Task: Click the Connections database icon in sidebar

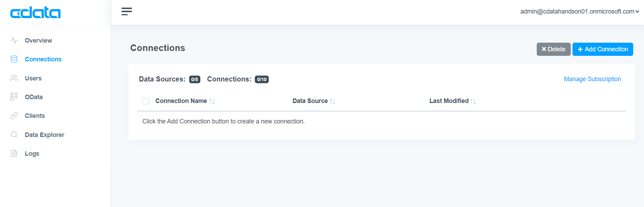Action: pos(14,59)
